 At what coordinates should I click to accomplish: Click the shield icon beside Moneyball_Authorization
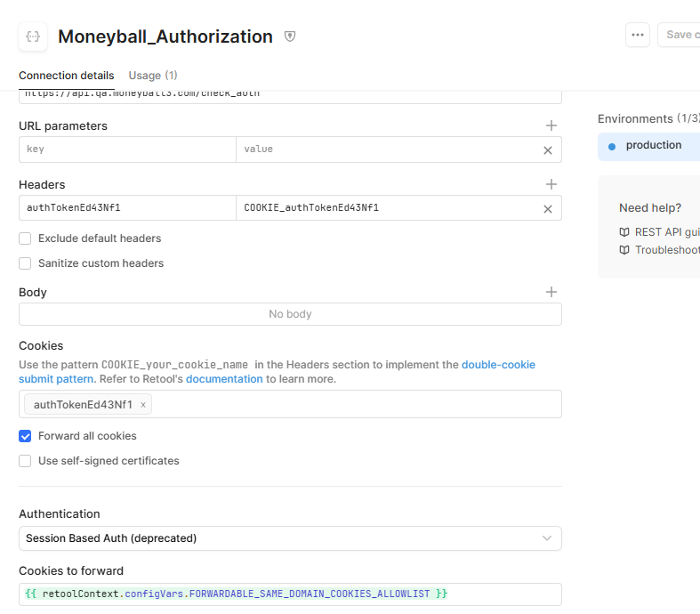(x=290, y=36)
